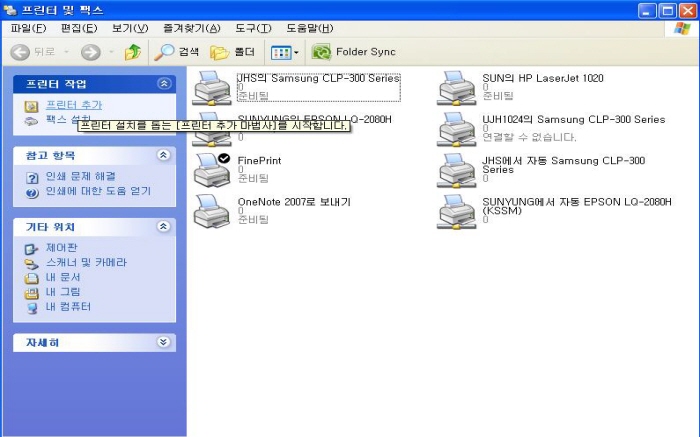This screenshot has height=437, width=700.
Task: Click the 연결할 수 없습니다 status text
Action: pyautogui.click(x=529, y=137)
